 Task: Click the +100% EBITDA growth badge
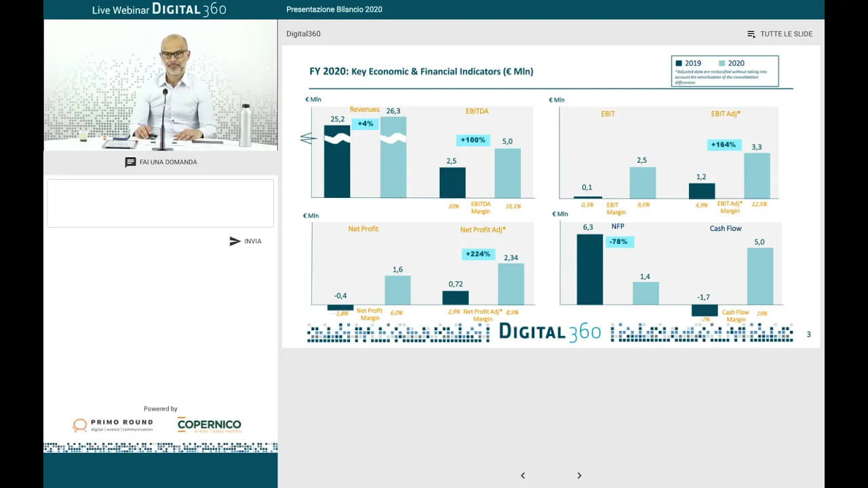click(x=473, y=140)
